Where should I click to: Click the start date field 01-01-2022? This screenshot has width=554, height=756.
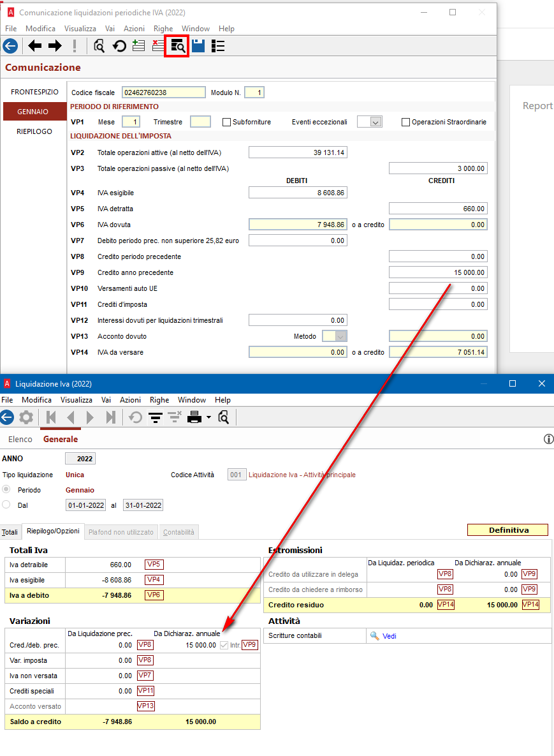click(x=86, y=505)
